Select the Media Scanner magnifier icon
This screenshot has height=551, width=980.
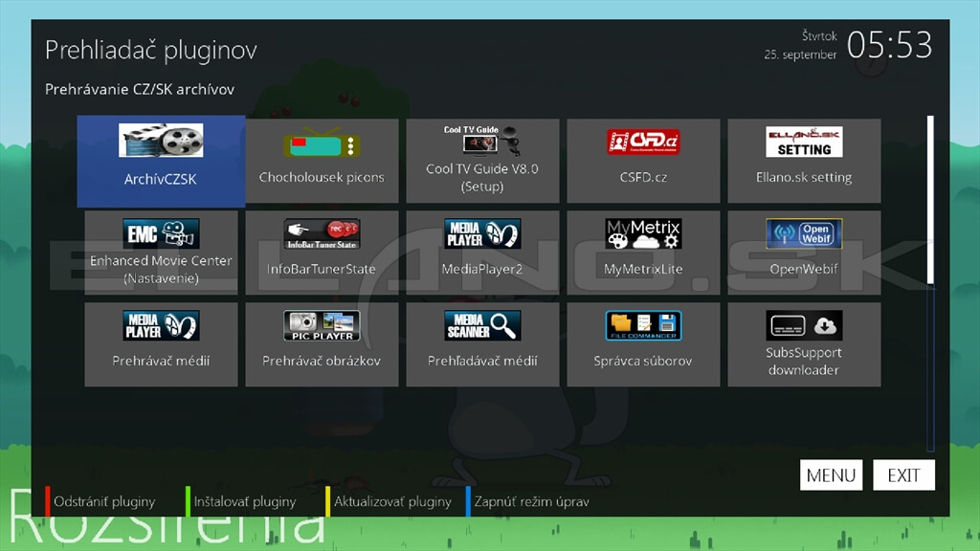[x=482, y=325]
